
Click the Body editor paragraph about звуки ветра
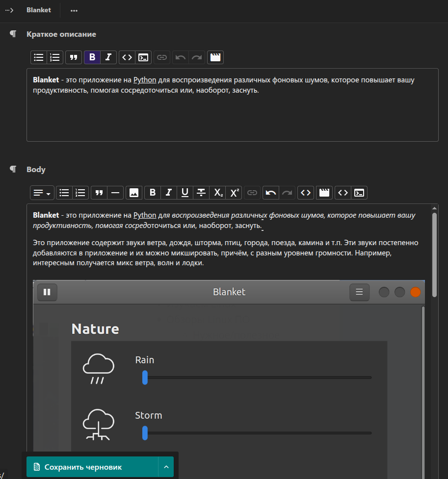225,252
